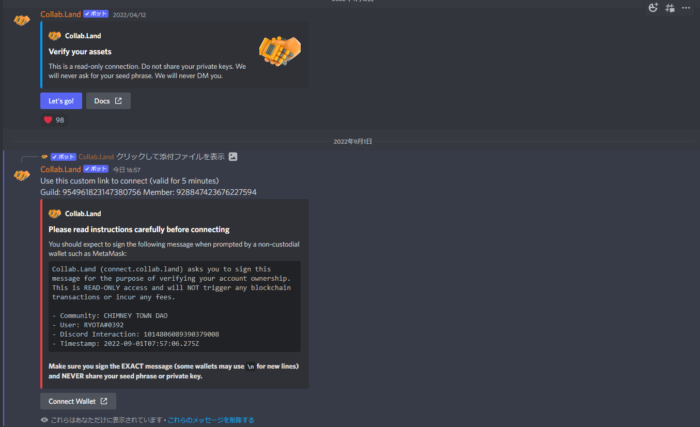This screenshot has height=427, width=700.
Task: Click the small Collab.Land name in reply preview
Action: tap(96, 157)
